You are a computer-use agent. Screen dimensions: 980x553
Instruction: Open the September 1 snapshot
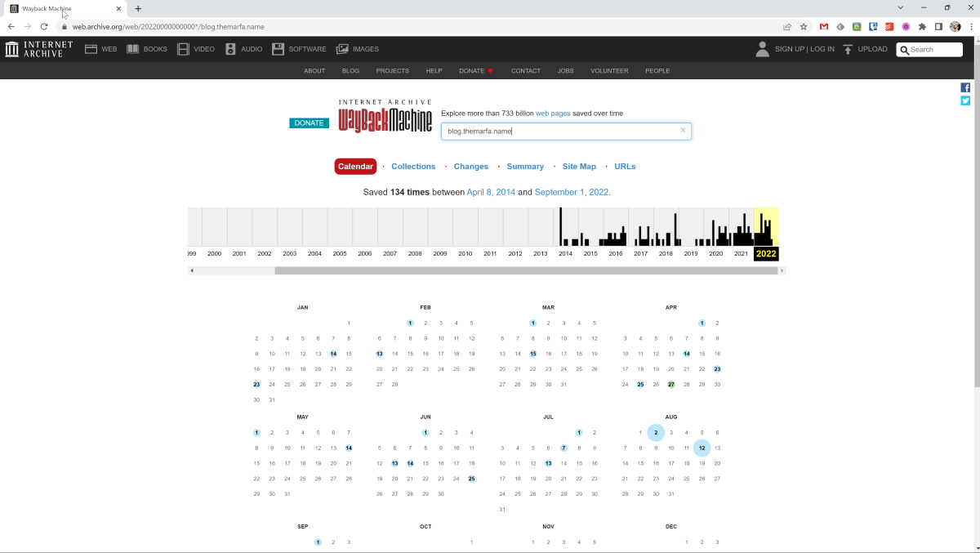coord(318,542)
